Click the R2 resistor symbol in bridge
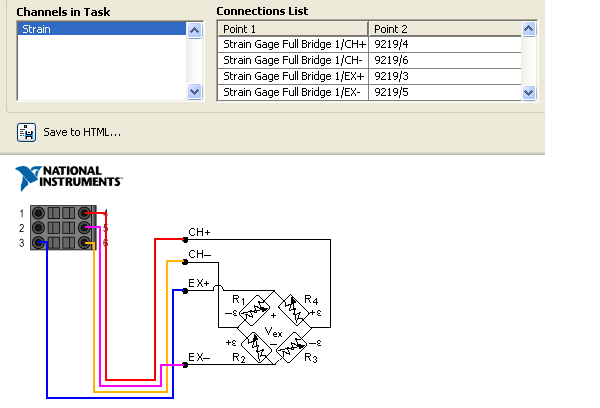Viewport: 600px width, 408px height. pyautogui.click(x=257, y=347)
